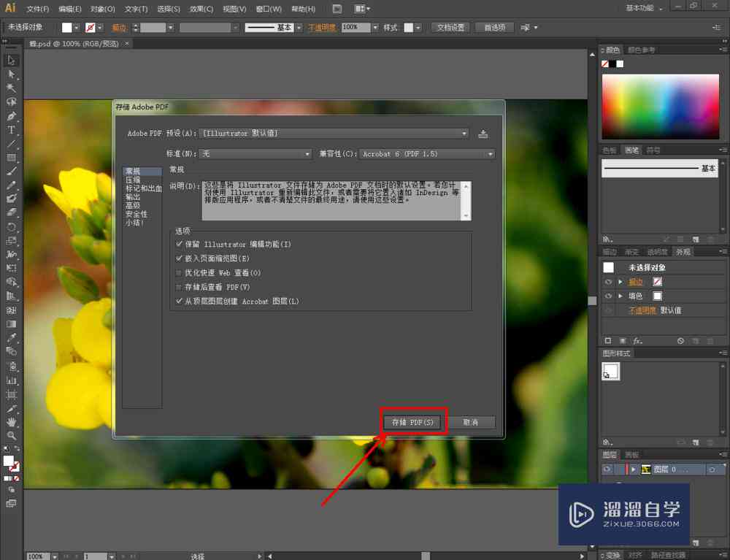Open the Standard dropdown set to None
This screenshot has height=560, width=730.
[255, 153]
